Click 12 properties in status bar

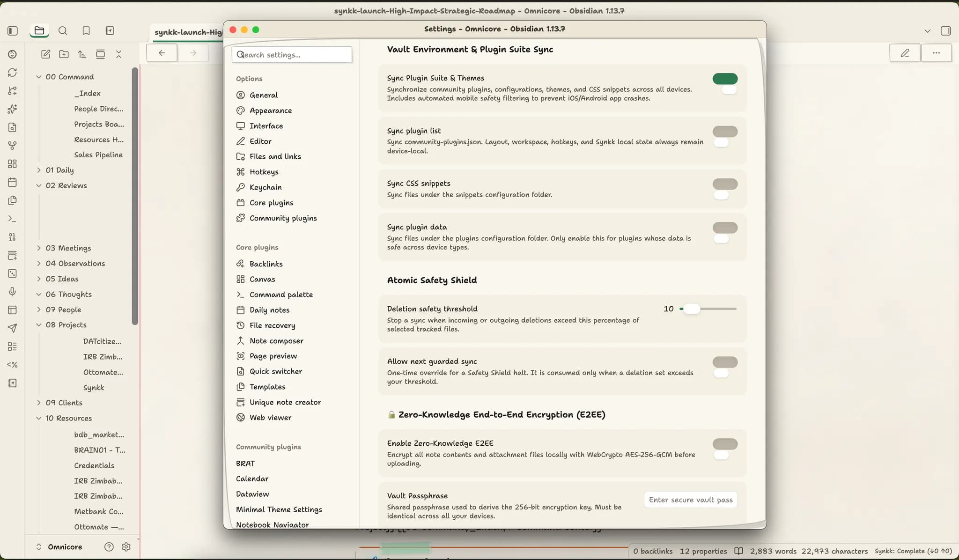(703, 551)
